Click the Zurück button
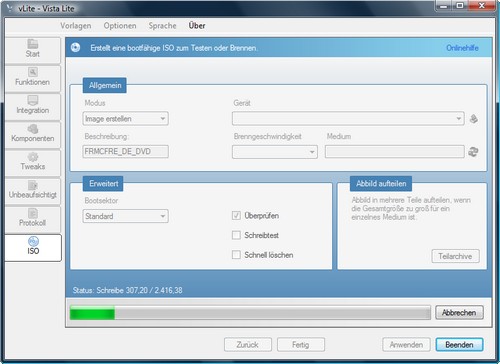The width and height of the screenshot is (500, 364). (x=248, y=345)
